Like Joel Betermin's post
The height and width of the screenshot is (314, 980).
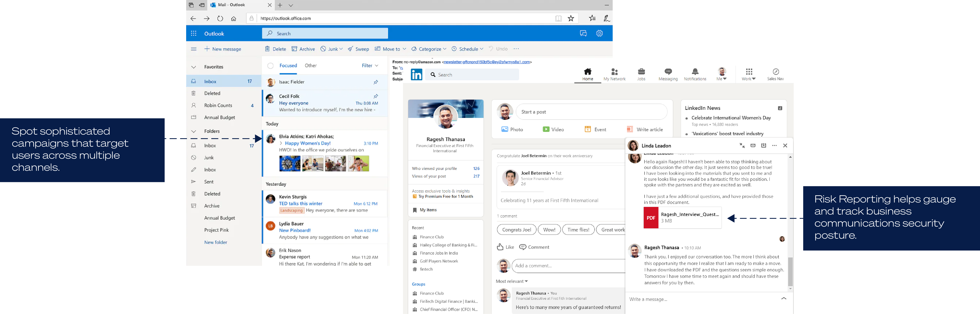coord(505,247)
